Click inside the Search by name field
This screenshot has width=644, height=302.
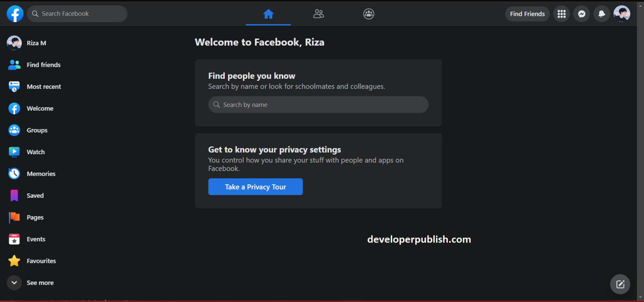(318, 104)
